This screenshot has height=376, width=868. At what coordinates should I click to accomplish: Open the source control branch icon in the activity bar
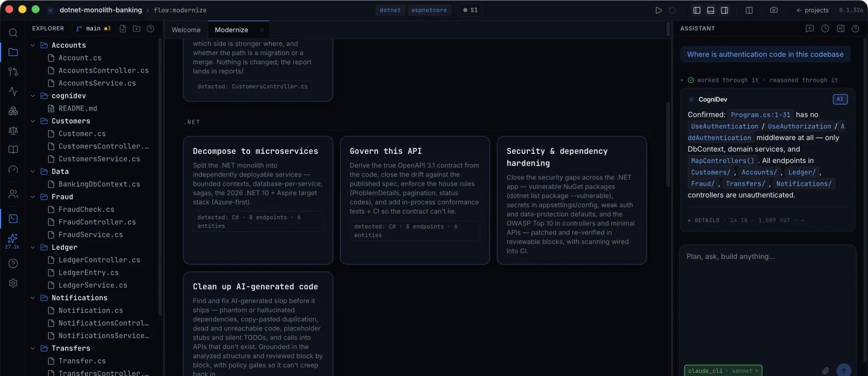[x=13, y=72]
